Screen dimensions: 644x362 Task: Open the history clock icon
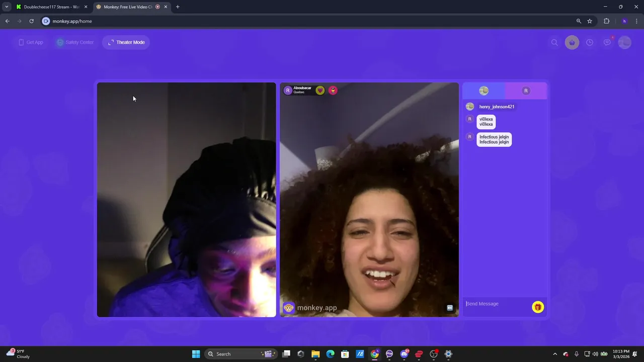[x=590, y=43]
